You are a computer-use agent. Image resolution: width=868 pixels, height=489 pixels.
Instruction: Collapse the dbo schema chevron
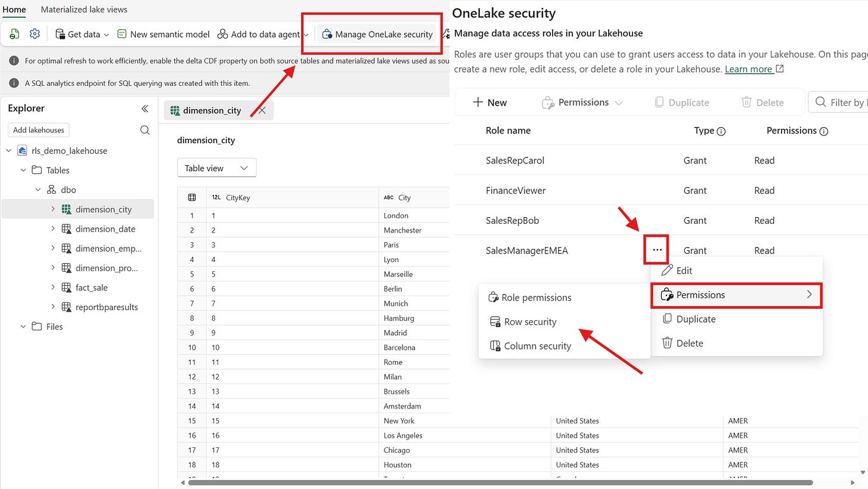(x=38, y=190)
